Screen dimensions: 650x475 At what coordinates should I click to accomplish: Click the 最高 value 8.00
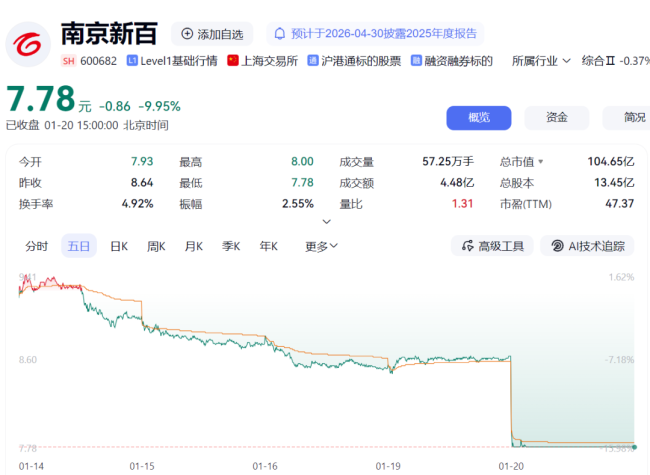coord(302,161)
